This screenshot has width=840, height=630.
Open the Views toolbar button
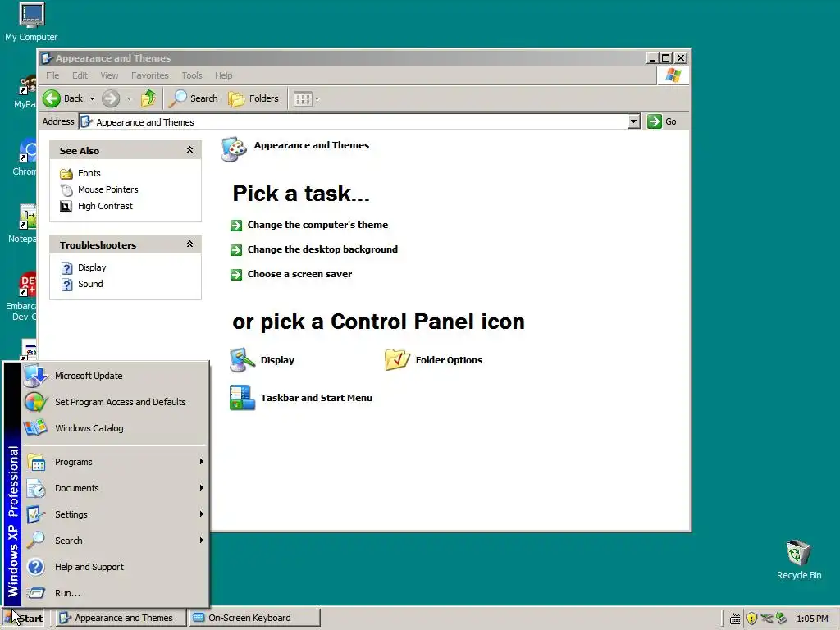point(303,99)
